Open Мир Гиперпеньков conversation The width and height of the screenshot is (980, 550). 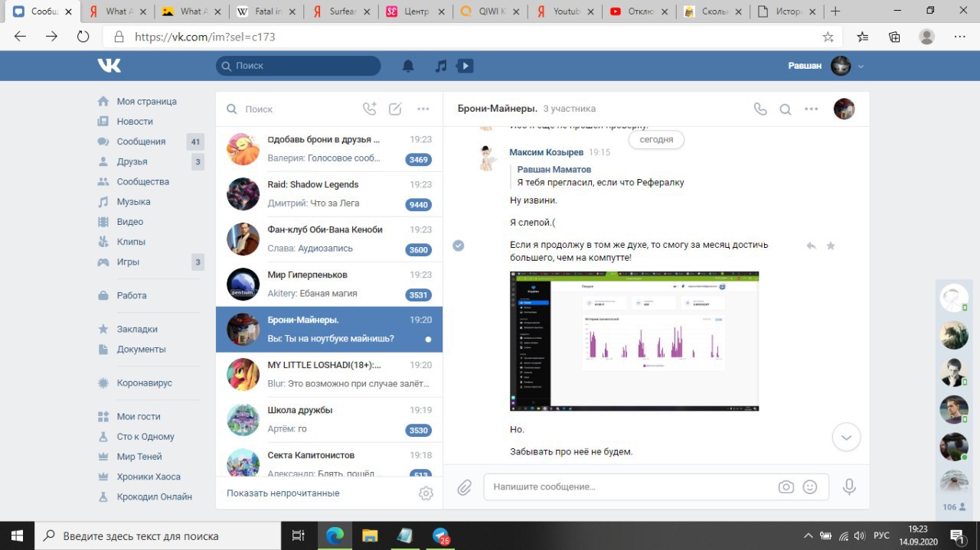[329, 284]
